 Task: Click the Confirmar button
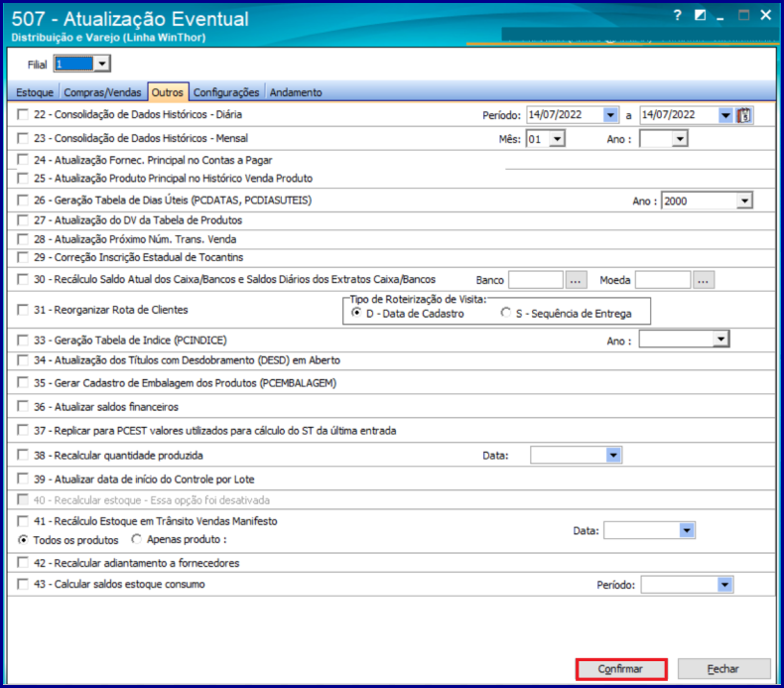pos(621,669)
